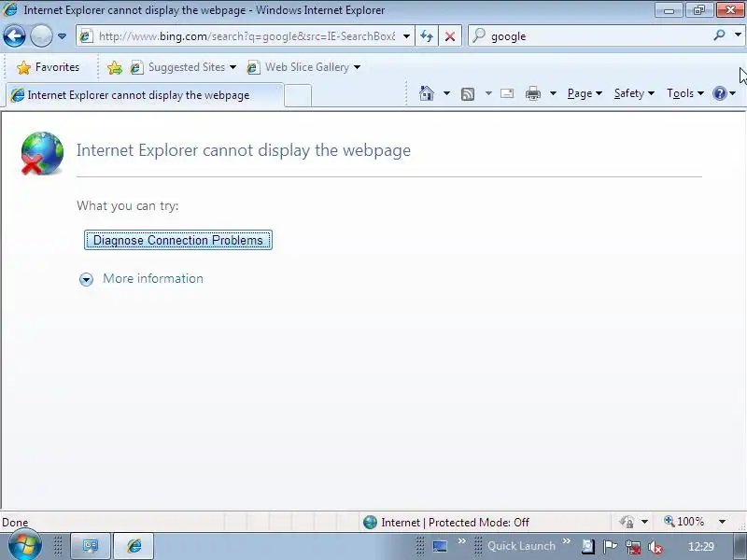Image resolution: width=747 pixels, height=560 pixels.
Task: Open the Favorites center button
Action: coord(48,67)
